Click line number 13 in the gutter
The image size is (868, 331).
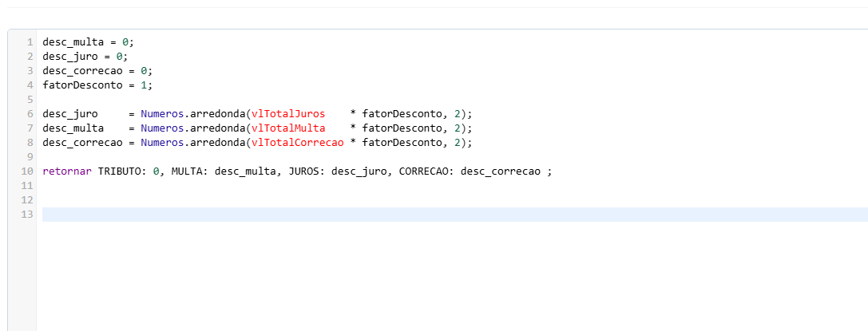(x=27, y=215)
